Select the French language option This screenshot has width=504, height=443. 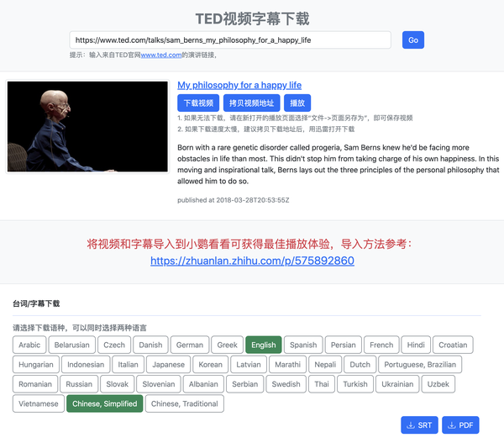pyautogui.click(x=381, y=345)
